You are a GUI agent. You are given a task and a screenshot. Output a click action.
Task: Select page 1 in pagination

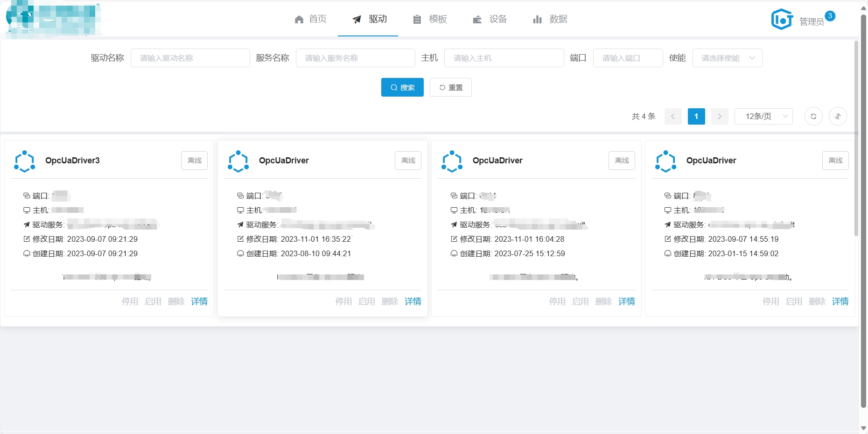point(696,116)
